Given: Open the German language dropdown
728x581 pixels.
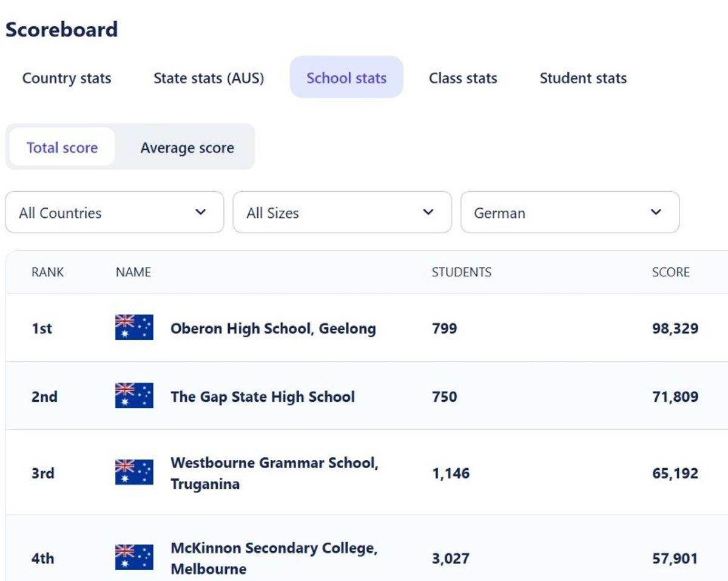Looking at the screenshot, I should pos(570,212).
